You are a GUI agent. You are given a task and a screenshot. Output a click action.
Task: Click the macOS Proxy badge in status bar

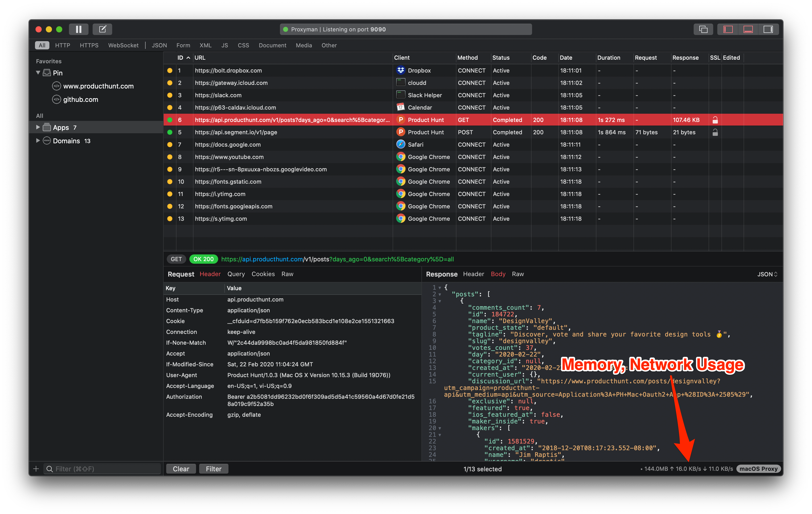tap(758, 469)
